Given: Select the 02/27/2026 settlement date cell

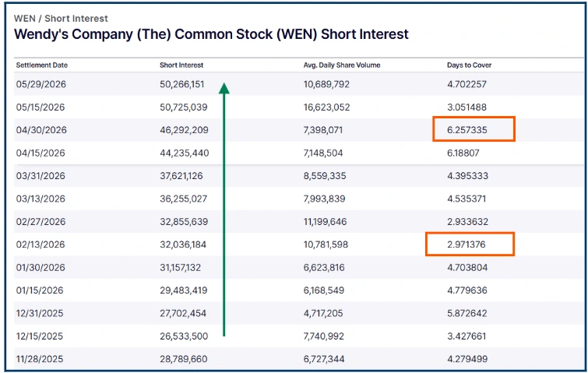Looking at the screenshot, I should [x=40, y=222].
